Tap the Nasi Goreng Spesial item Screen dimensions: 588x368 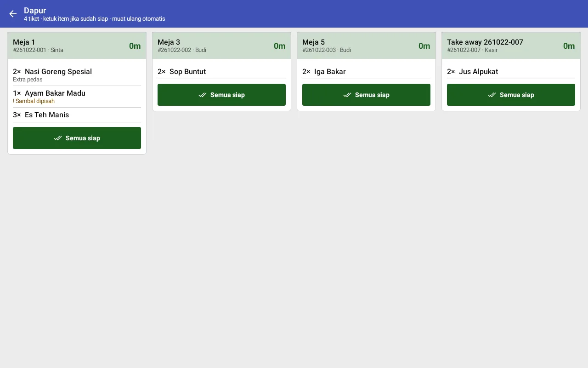[x=77, y=75]
